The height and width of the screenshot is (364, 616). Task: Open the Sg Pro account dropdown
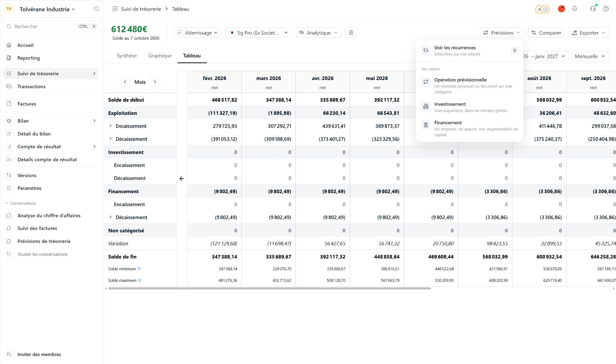[258, 33]
